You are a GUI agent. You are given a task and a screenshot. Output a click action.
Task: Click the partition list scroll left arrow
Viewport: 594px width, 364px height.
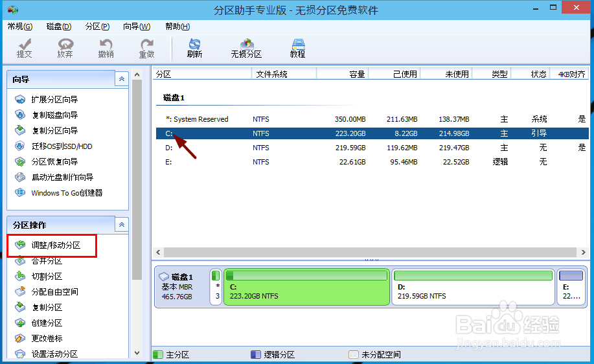point(158,252)
